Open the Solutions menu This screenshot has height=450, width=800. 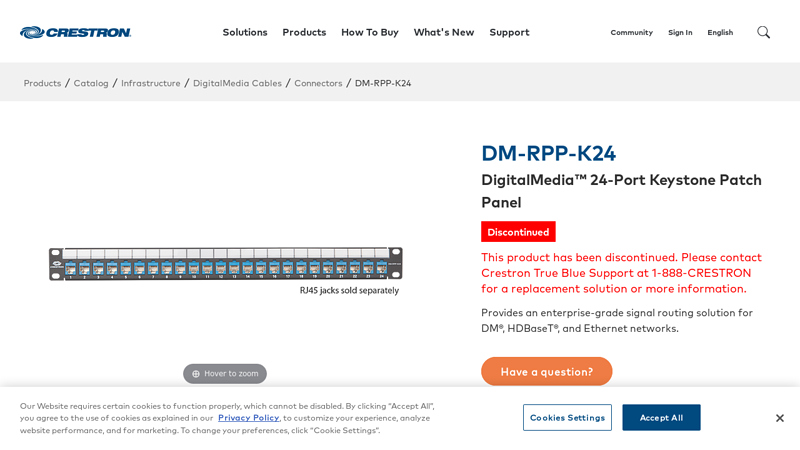pos(245,32)
